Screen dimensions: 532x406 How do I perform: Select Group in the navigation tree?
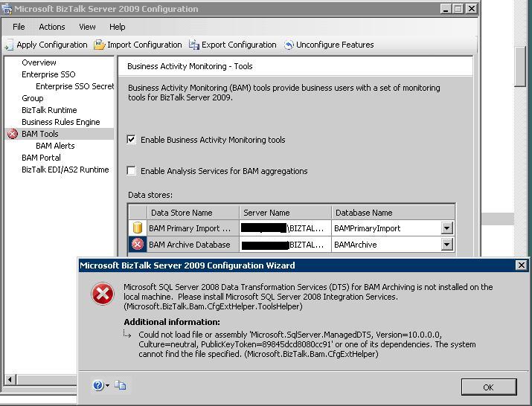tap(33, 98)
